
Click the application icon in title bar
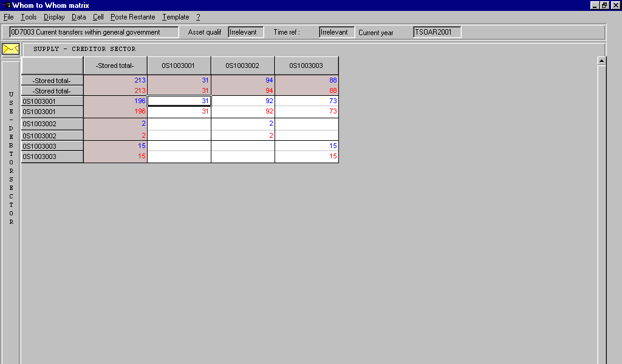(x=6, y=5)
